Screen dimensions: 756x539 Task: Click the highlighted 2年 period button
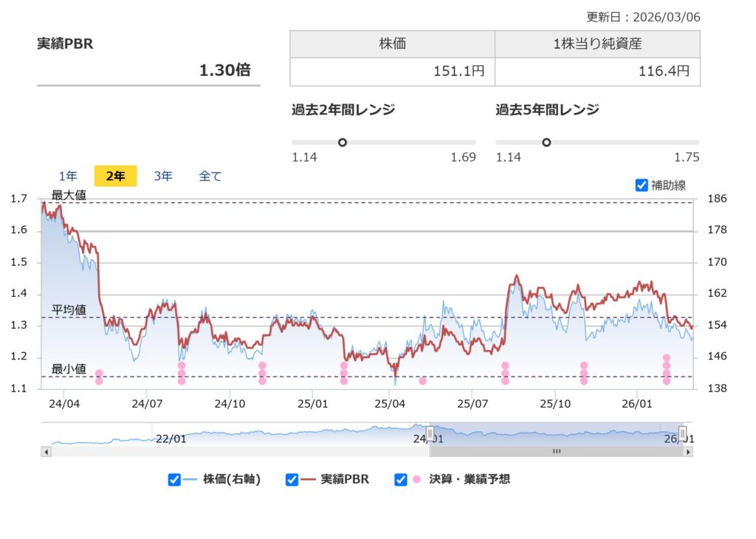(x=114, y=176)
